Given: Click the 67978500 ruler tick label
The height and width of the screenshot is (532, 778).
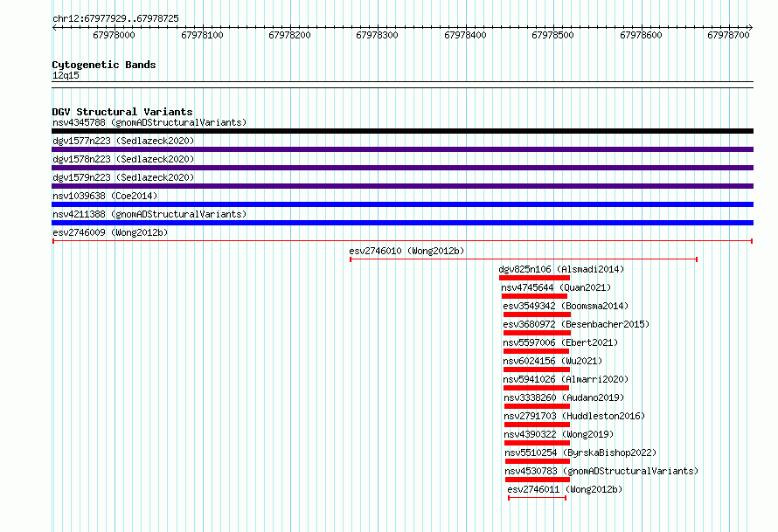Looking at the screenshot, I should pos(552,35).
